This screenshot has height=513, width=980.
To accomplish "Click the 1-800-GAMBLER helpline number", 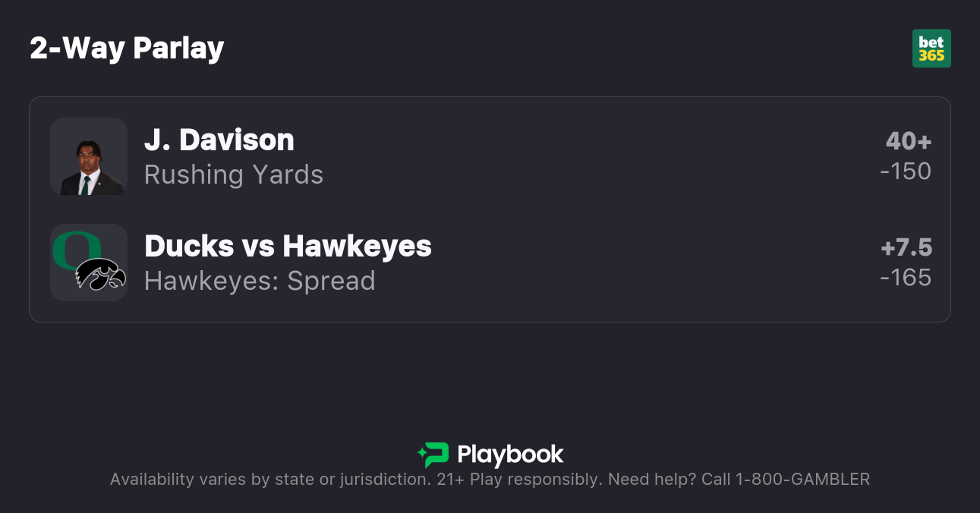I will point(802,480).
